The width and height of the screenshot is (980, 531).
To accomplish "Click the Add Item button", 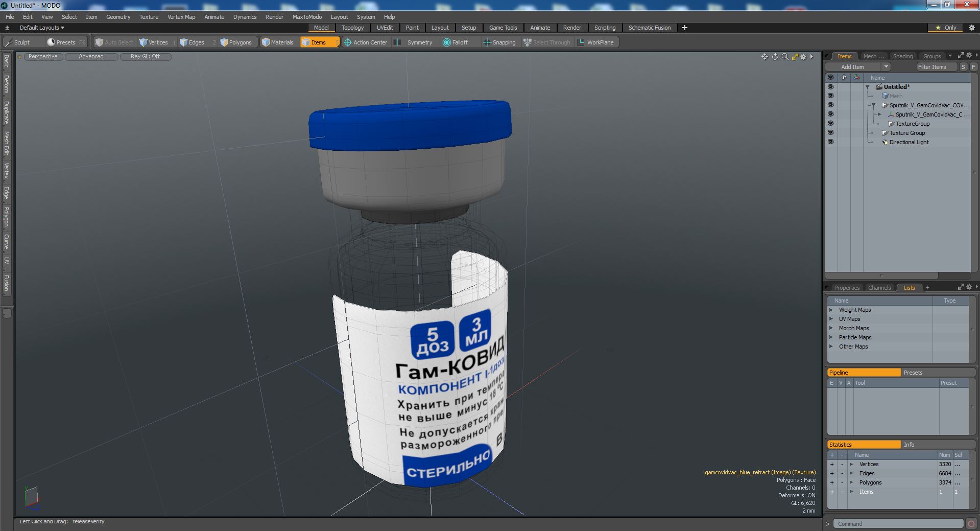I will point(852,67).
